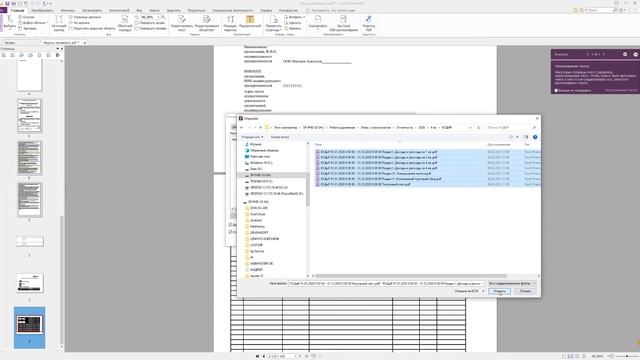Open the Упорядочить dropdown in dialog
The width and height of the screenshot is (640, 360).
tap(252, 137)
